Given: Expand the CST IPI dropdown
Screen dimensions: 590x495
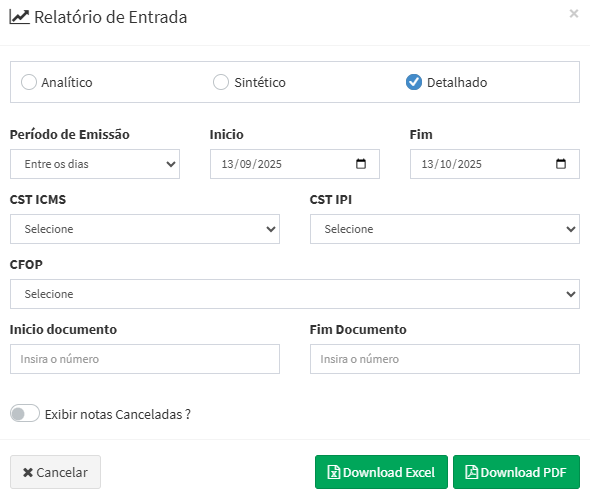Looking at the screenshot, I should tap(445, 229).
